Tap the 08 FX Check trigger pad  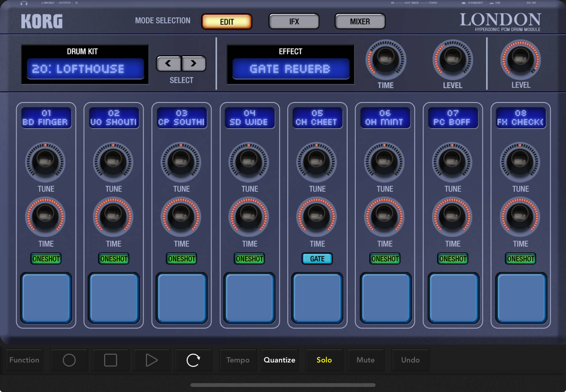coord(521,298)
